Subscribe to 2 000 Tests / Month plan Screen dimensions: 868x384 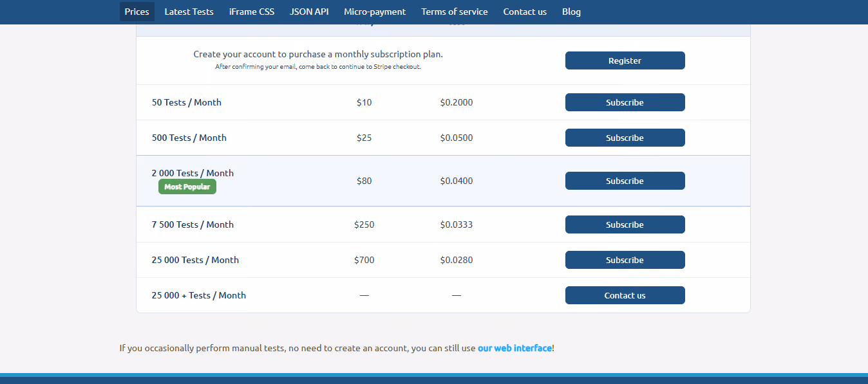(625, 181)
